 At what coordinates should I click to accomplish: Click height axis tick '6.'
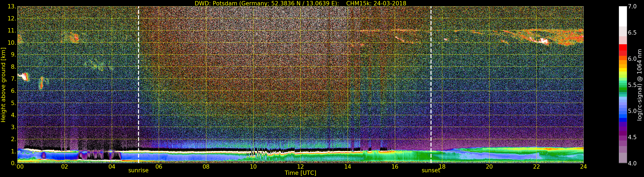click(13, 91)
